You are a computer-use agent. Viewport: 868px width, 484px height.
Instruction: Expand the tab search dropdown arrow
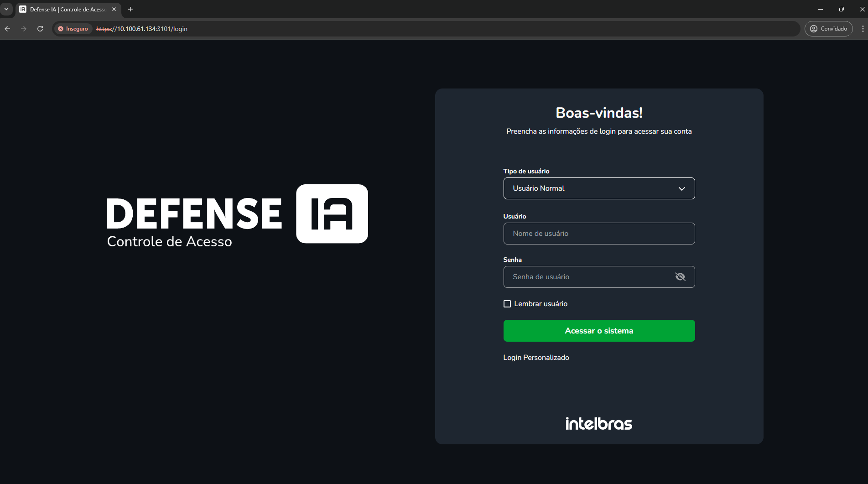point(6,9)
